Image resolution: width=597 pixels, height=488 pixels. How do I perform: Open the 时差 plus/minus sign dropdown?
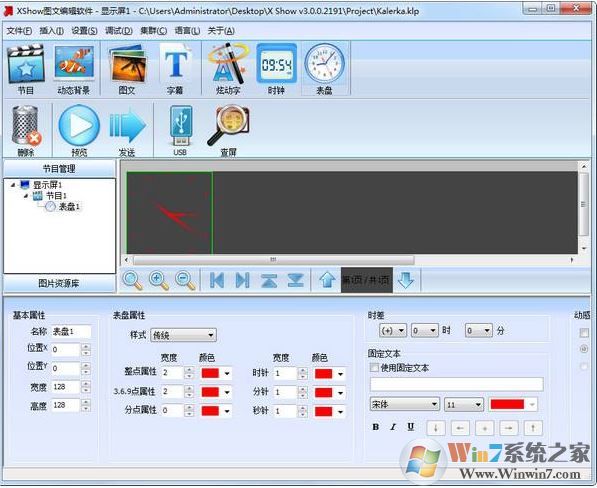point(393,331)
